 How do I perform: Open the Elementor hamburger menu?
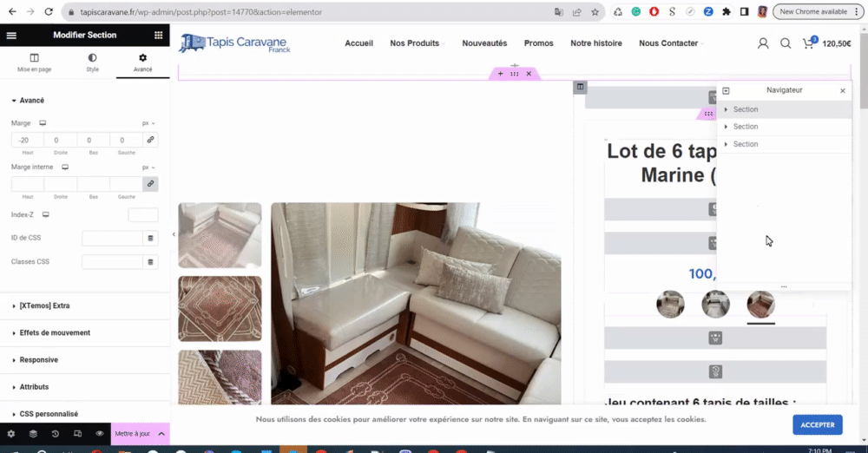(x=11, y=35)
